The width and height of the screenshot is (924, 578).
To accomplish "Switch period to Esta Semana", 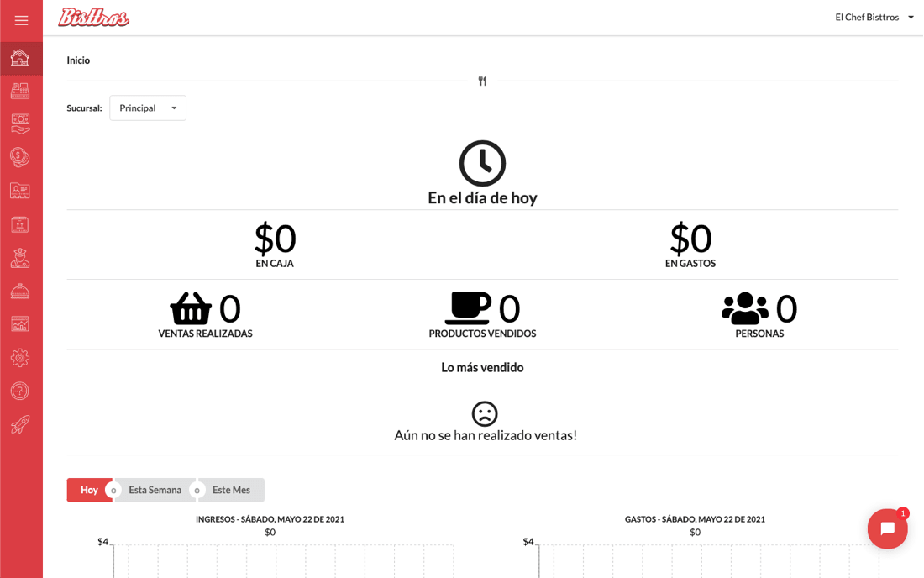I will click(x=155, y=491).
